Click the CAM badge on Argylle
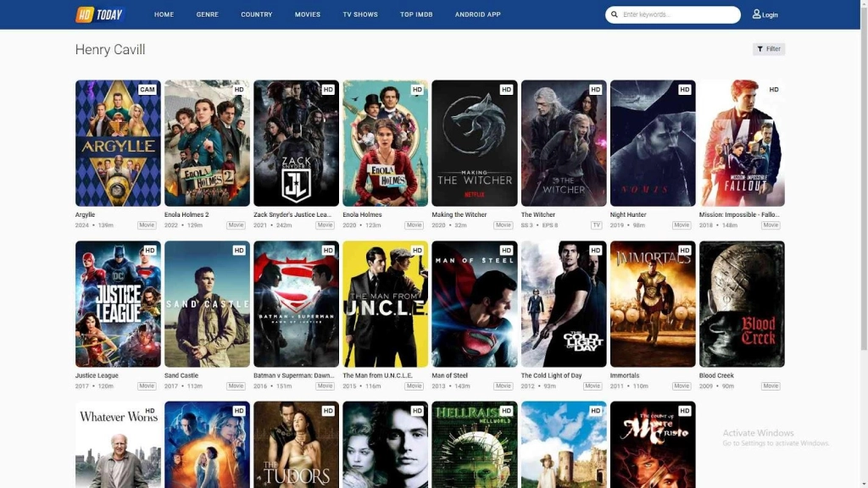This screenshot has width=868, height=488. [x=147, y=89]
